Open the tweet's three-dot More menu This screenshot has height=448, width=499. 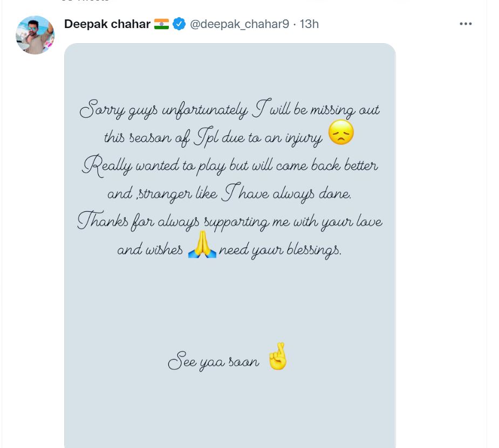coord(466,24)
